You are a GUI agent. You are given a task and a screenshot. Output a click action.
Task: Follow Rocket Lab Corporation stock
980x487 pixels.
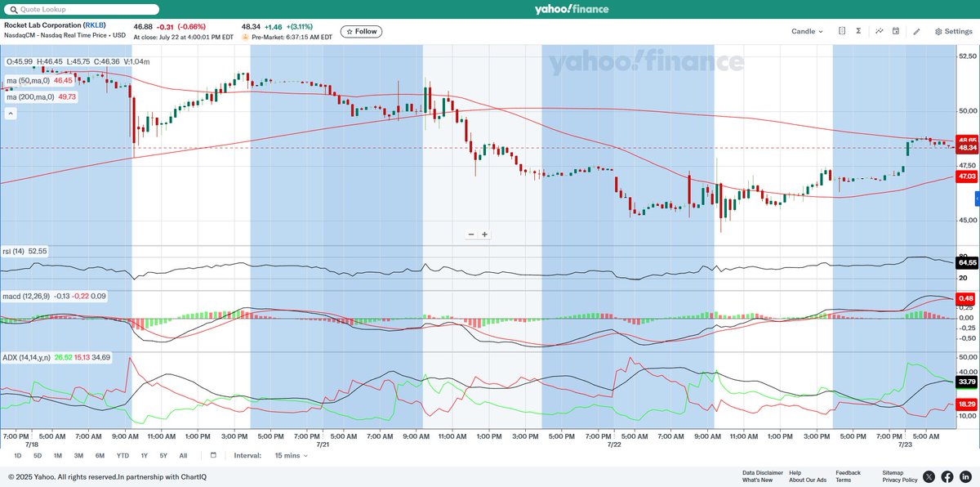pyautogui.click(x=361, y=31)
